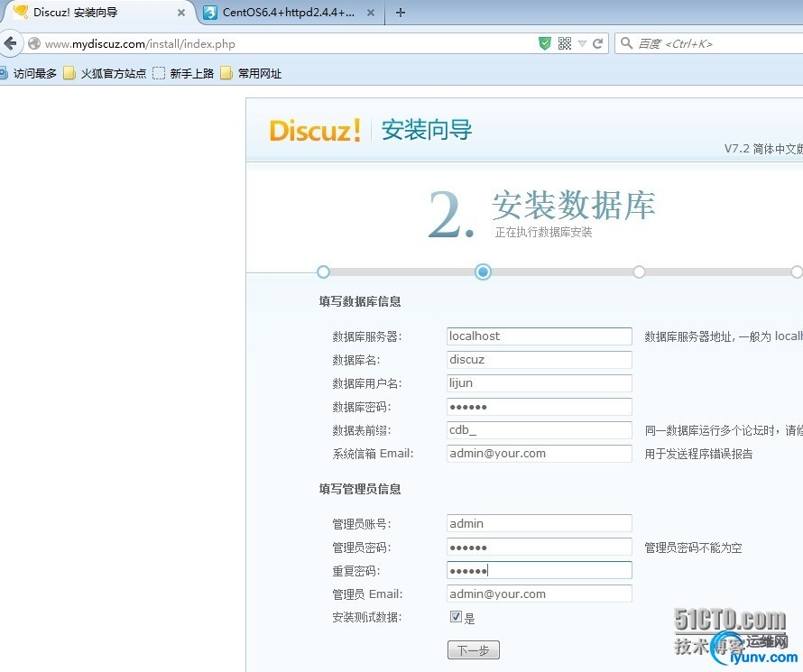Click the 管理员密码 field
Viewport: 803px width, 672px height.
(540, 548)
